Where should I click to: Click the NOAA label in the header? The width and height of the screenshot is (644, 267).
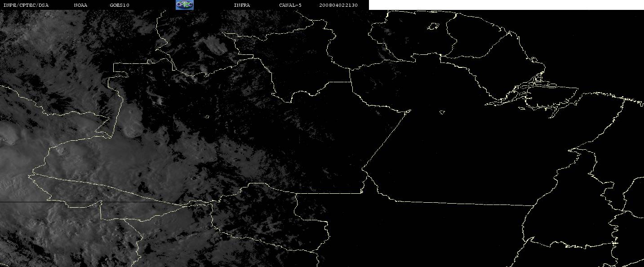[80, 5]
